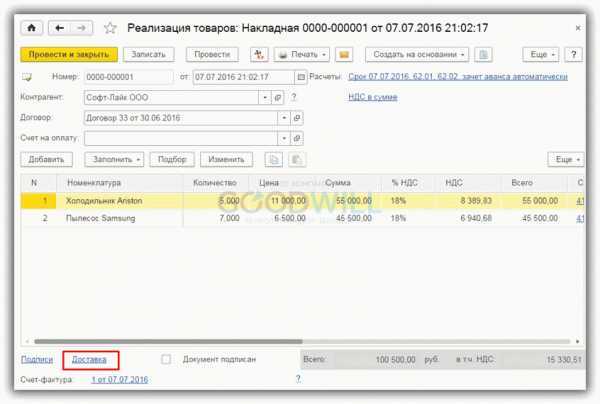Image resolution: width=600 pixels, height=404 pixels.
Task: Open Подписи link
Action: point(37,359)
